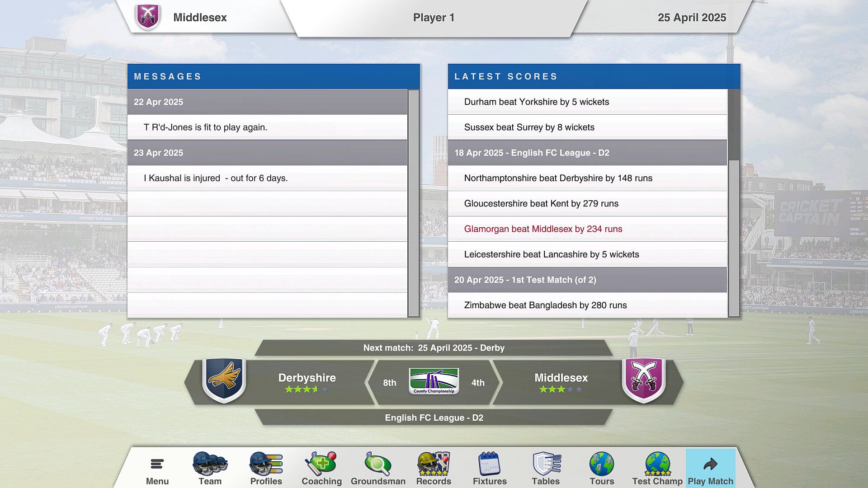Image resolution: width=868 pixels, height=488 pixels.
Task: Open the Tours globe icon
Action: pyautogui.click(x=601, y=464)
